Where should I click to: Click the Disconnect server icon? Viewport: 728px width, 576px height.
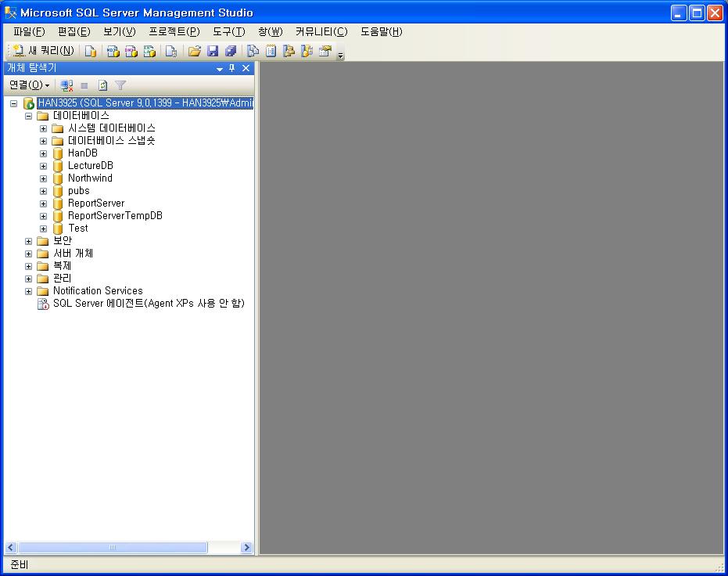coord(67,85)
